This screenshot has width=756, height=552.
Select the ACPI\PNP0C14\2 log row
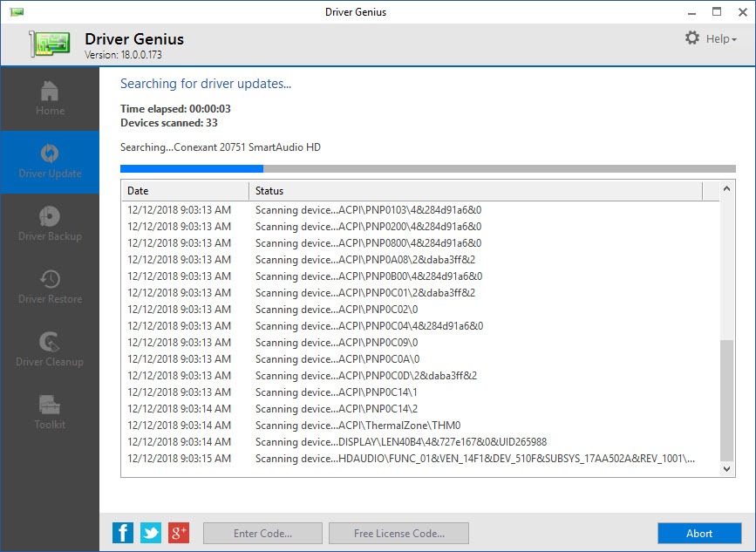[x=420, y=409]
